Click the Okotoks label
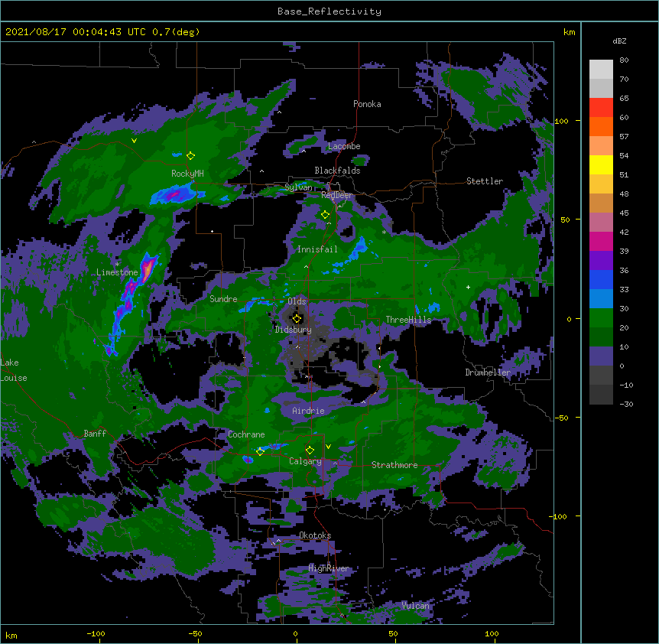This screenshot has height=644, width=659. [315, 535]
